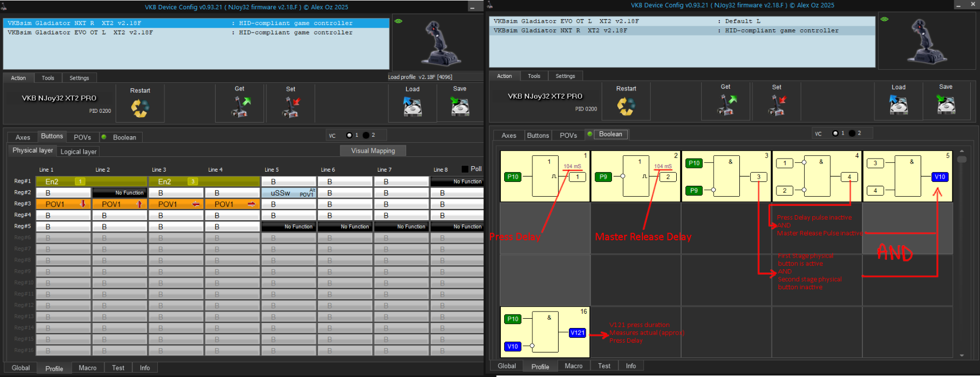
Task: Click the Load profile icon in the left window
Action: pos(412,107)
